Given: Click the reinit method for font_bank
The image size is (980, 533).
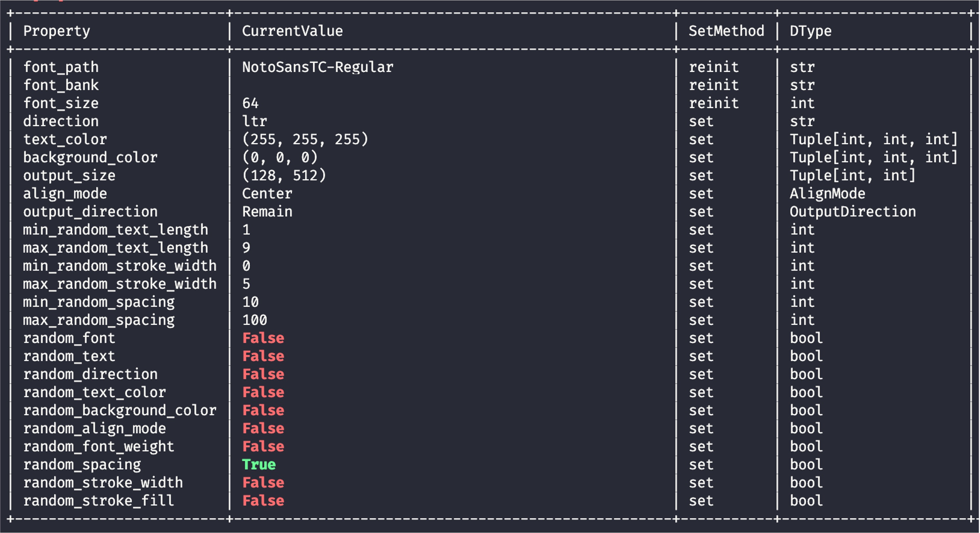Looking at the screenshot, I should pos(714,85).
